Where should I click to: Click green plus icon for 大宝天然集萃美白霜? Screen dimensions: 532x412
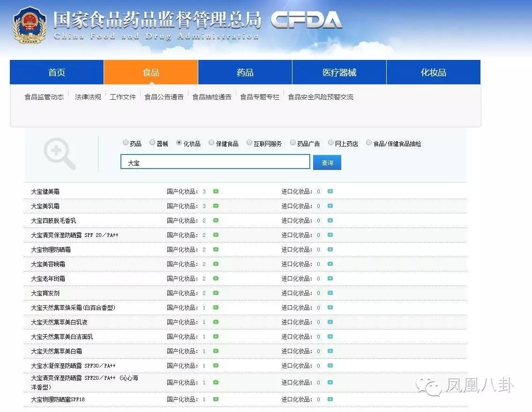pos(216,351)
